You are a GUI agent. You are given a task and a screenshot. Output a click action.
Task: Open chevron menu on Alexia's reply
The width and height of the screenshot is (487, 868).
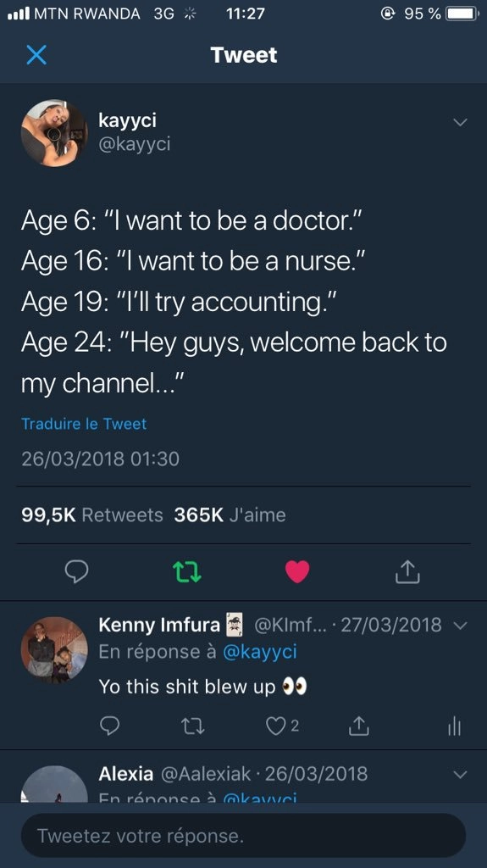coord(461,775)
